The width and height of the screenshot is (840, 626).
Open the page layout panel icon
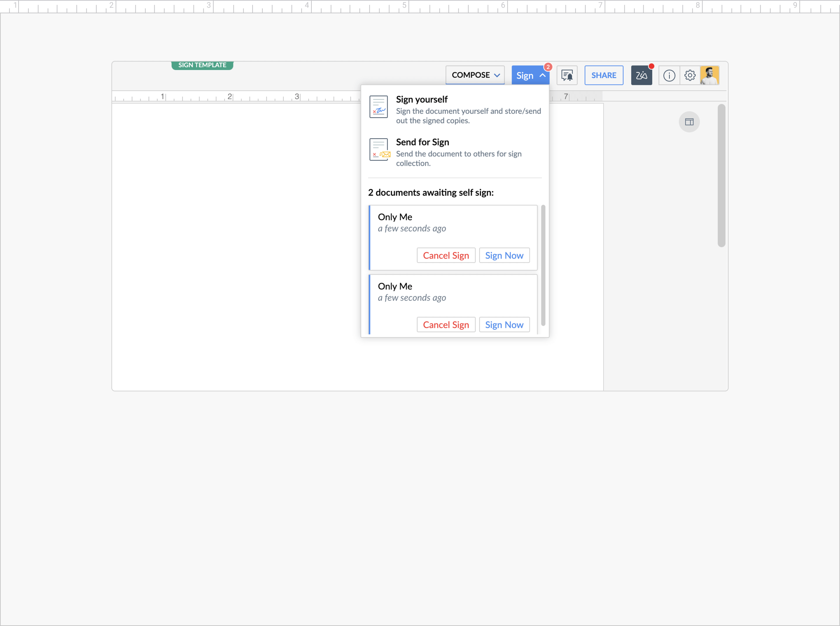coord(689,122)
